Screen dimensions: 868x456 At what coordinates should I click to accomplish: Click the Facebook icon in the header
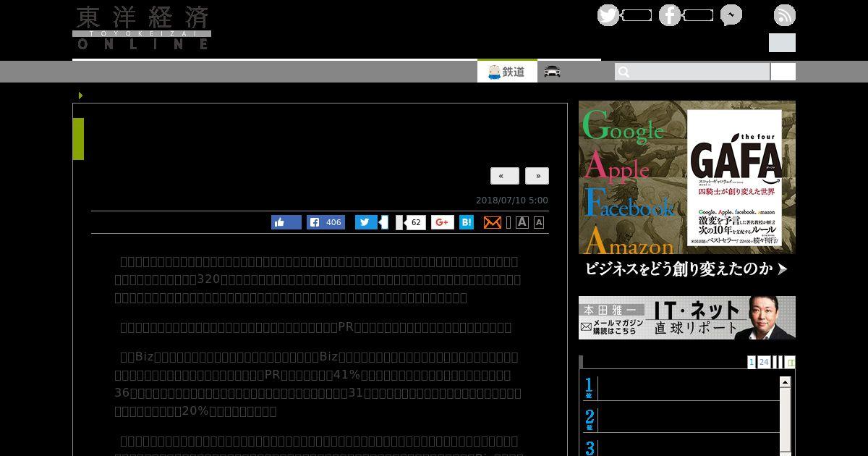tap(670, 15)
